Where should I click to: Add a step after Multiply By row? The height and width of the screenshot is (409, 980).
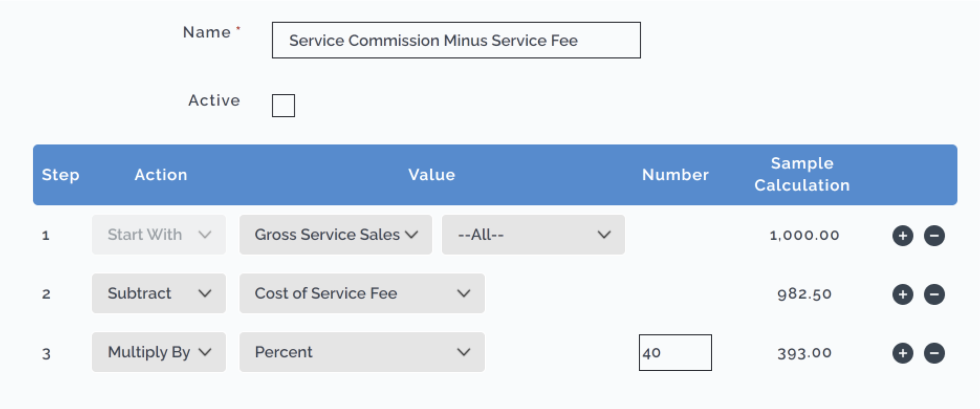click(x=902, y=353)
